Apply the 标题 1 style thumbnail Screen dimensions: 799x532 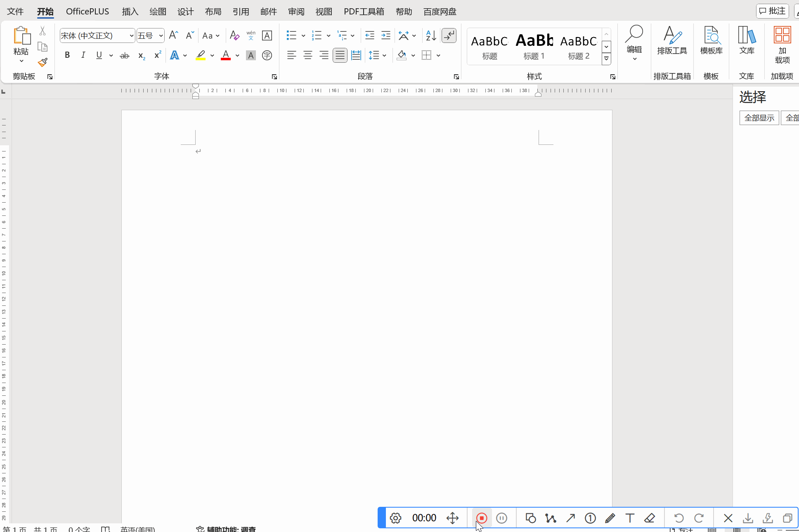(x=534, y=46)
